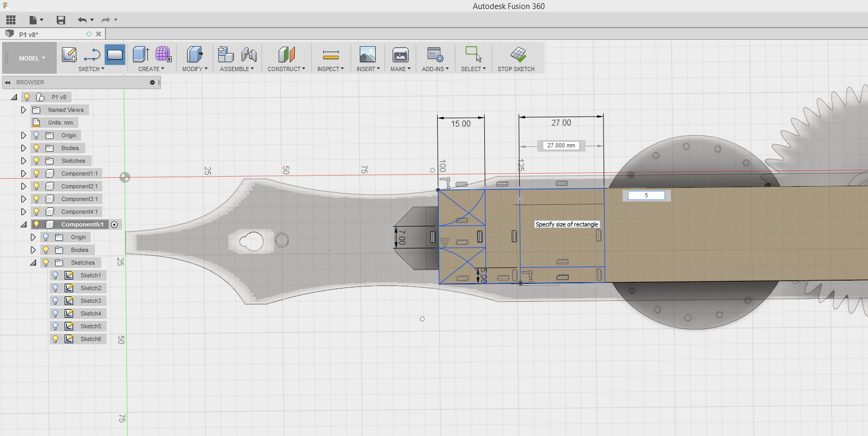
Task: Collapse the Component5:1 node
Action: (23, 224)
